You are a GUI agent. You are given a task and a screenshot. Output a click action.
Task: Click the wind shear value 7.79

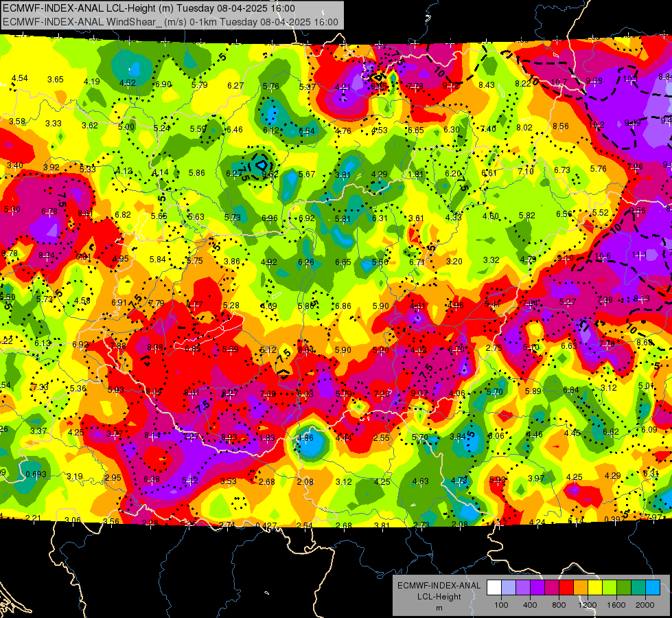(x=157, y=304)
